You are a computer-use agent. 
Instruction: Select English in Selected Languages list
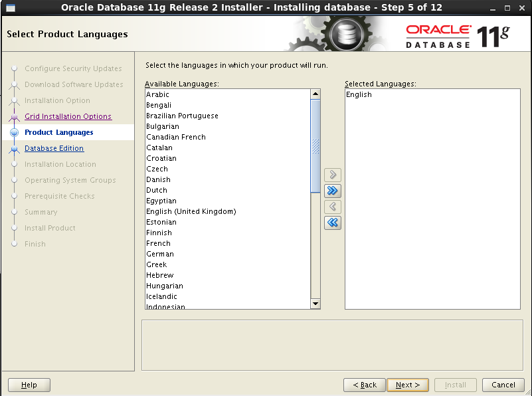coord(432,94)
